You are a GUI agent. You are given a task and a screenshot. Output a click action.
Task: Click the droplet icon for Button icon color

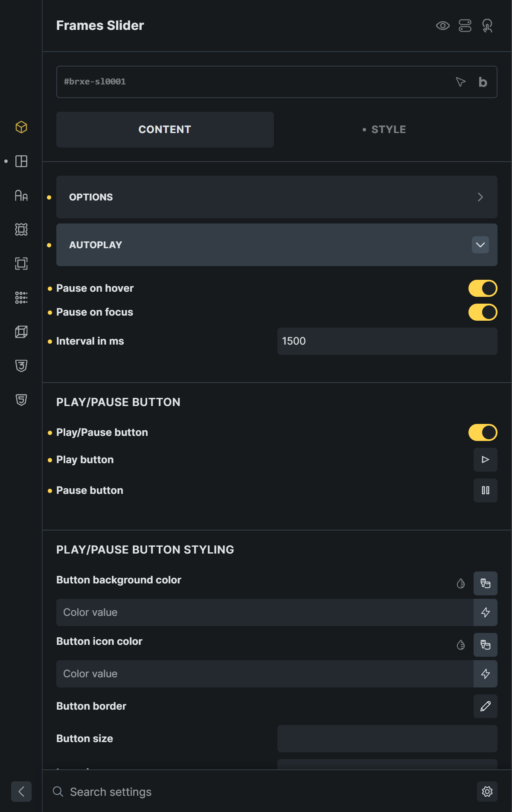click(x=461, y=645)
